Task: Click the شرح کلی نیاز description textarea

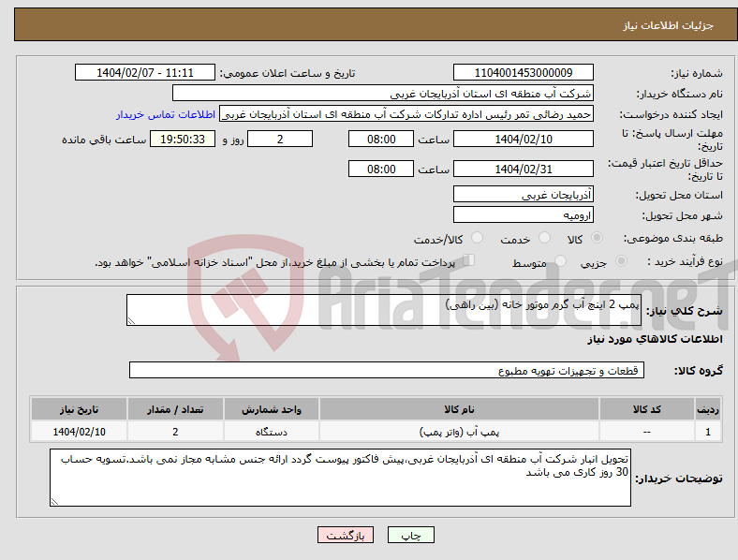Action: tap(384, 310)
